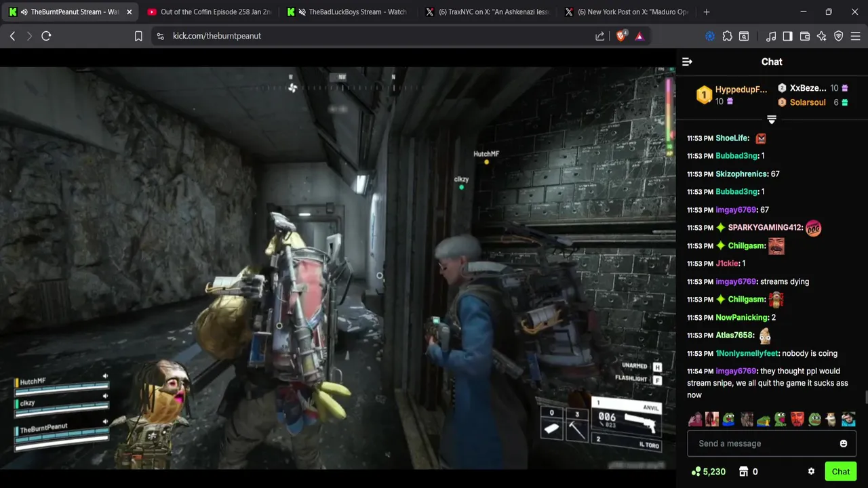The width and height of the screenshot is (868, 488).
Task: Open a new browser tab
Action: 707,12
